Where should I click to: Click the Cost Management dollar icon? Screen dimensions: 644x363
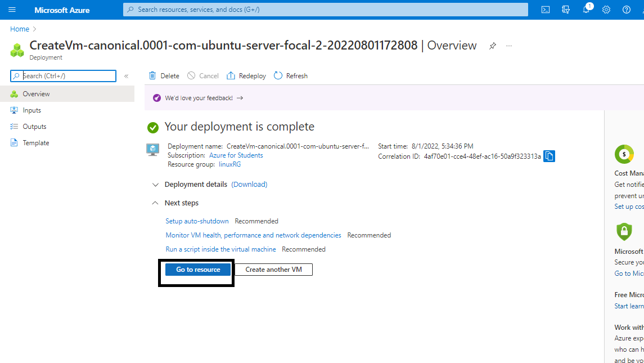click(x=624, y=155)
